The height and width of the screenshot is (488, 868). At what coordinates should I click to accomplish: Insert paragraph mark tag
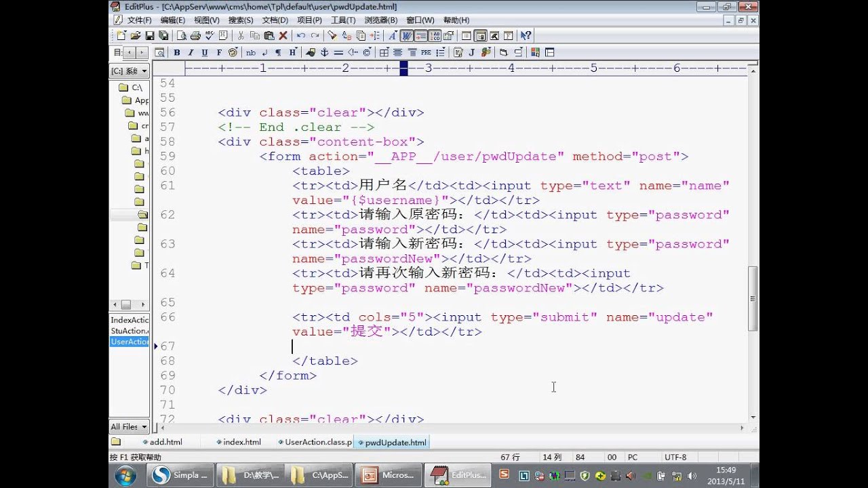tap(278, 52)
